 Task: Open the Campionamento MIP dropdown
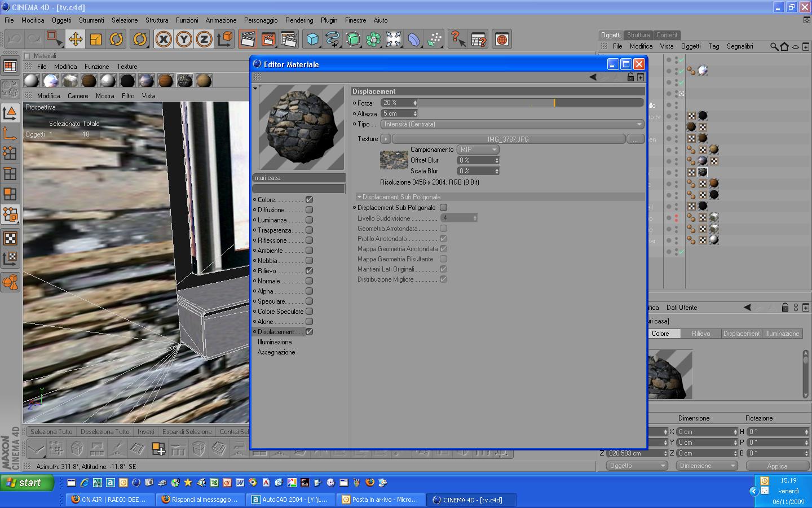[x=478, y=150]
